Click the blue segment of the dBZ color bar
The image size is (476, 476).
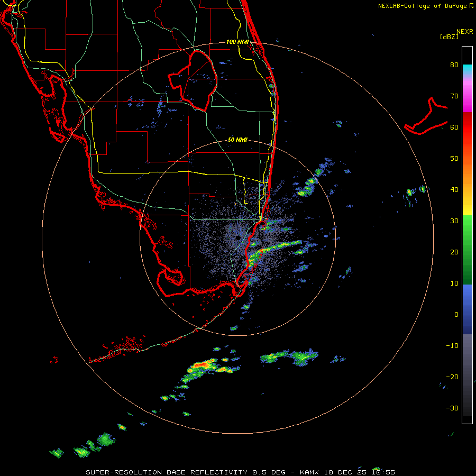[x=467, y=309]
